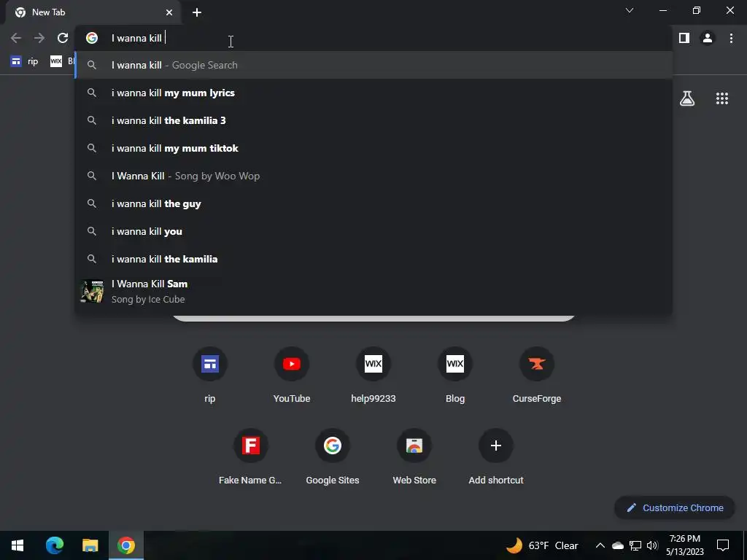This screenshot has width=747, height=560.
Task: Select the 'i wanna kill you' suggestion
Action: [373, 231]
